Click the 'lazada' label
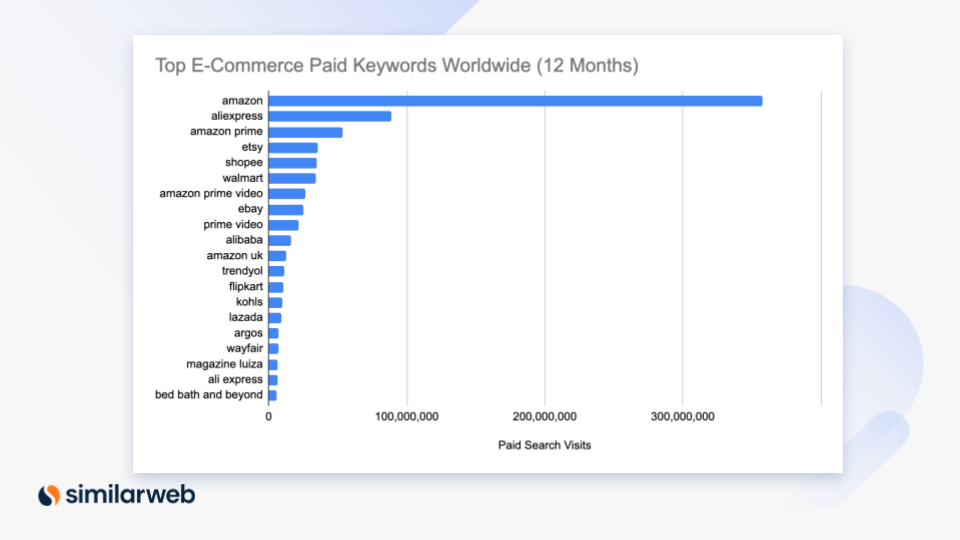The width and height of the screenshot is (960, 540). pos(246,317)
